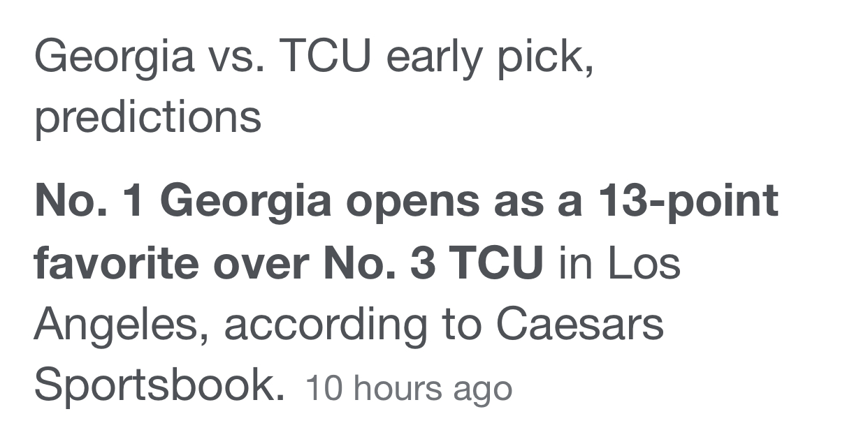Click "pick," in the headline
Viewport: 868px width, 444px height.
(x=546, y=56)
